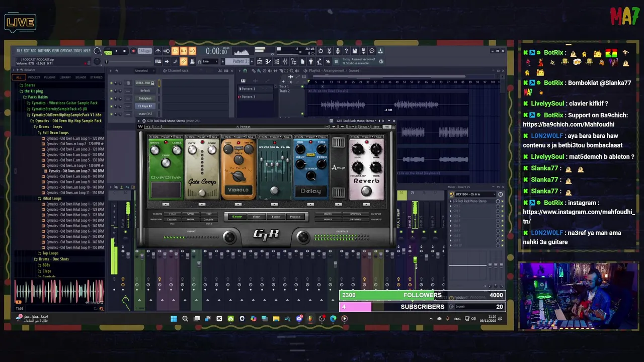
Task: Click the taskbar Search icon
Action: pyautogui.click(x=185, y=318)
